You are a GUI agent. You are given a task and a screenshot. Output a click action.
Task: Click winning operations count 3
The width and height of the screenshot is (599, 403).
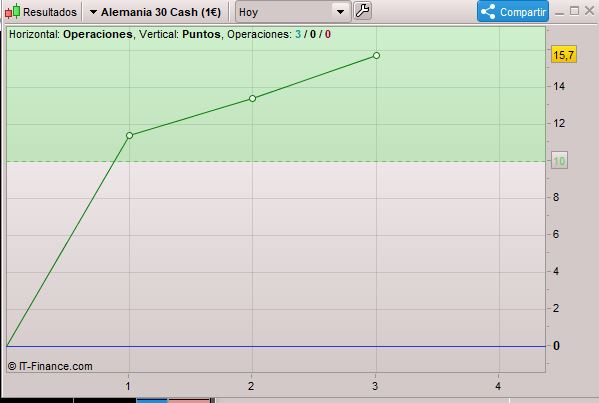[x=298, y=34]
